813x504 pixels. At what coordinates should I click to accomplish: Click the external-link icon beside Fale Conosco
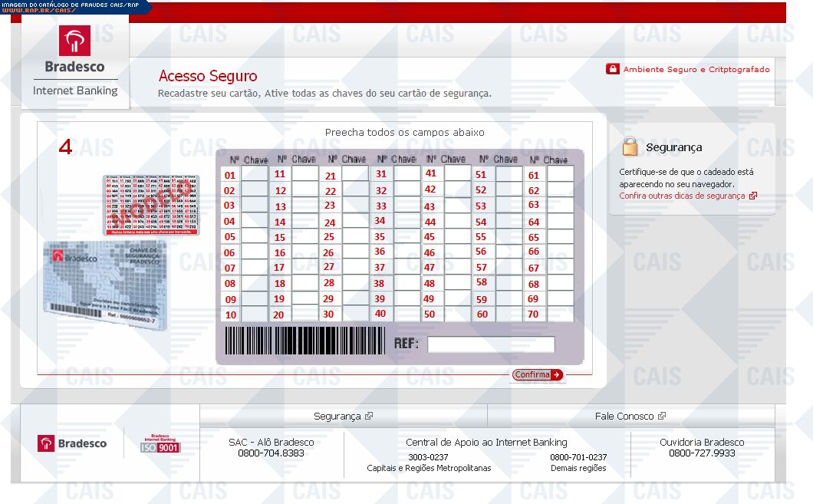(662, 416)
